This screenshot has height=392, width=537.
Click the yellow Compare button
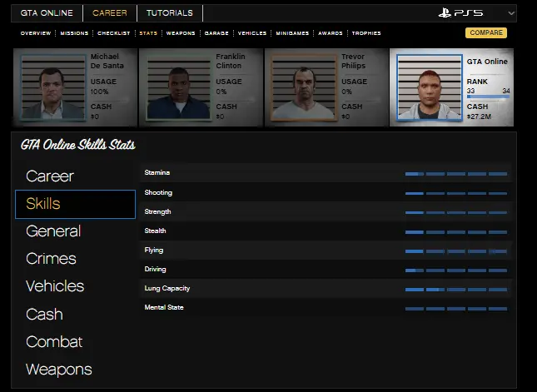click(485, 33)
